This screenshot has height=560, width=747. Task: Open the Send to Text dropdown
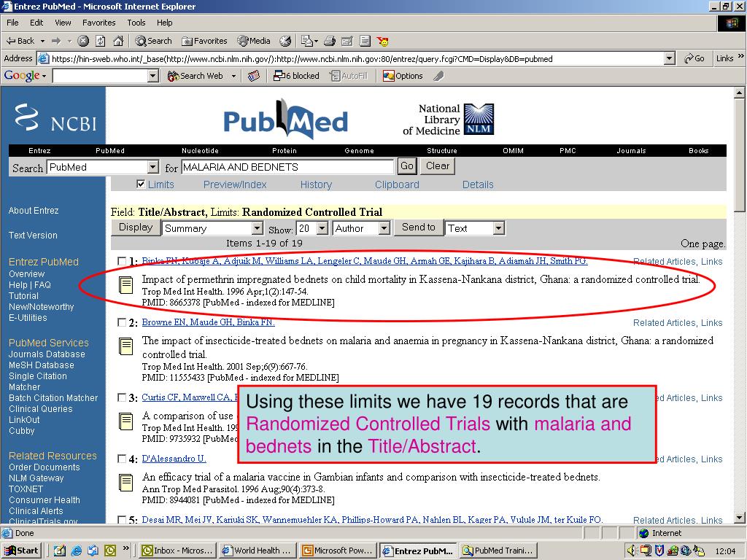[x=498, y=228]
